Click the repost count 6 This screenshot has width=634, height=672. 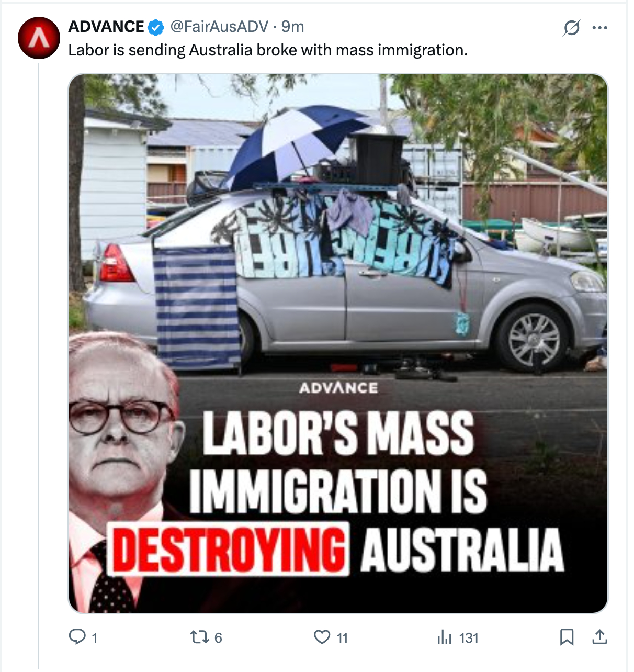point(218,637)
